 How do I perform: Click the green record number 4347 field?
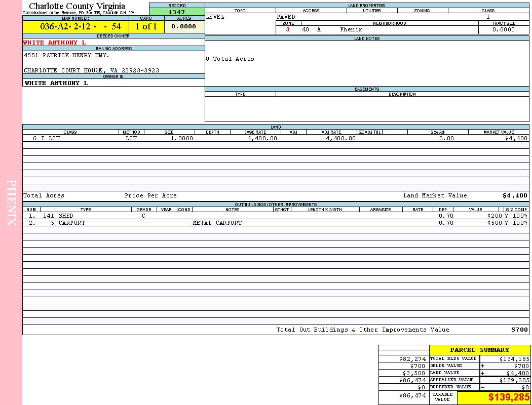pos(177,12)
